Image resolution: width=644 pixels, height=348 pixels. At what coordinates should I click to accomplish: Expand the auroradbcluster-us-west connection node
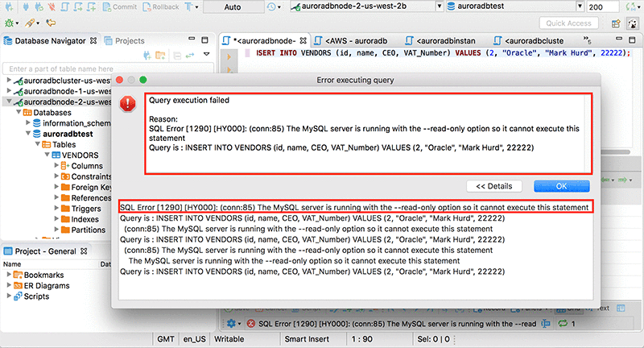pos(9,80)
